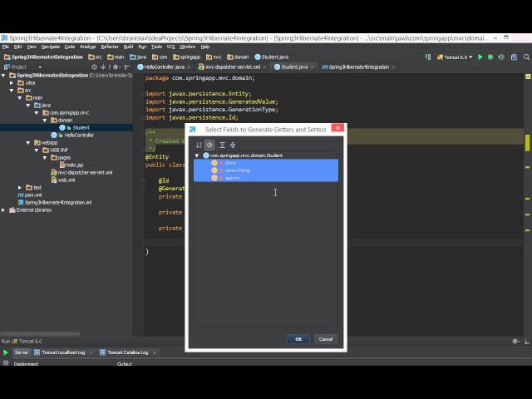Open the Run panel settings gear icon

coord(515,342)
